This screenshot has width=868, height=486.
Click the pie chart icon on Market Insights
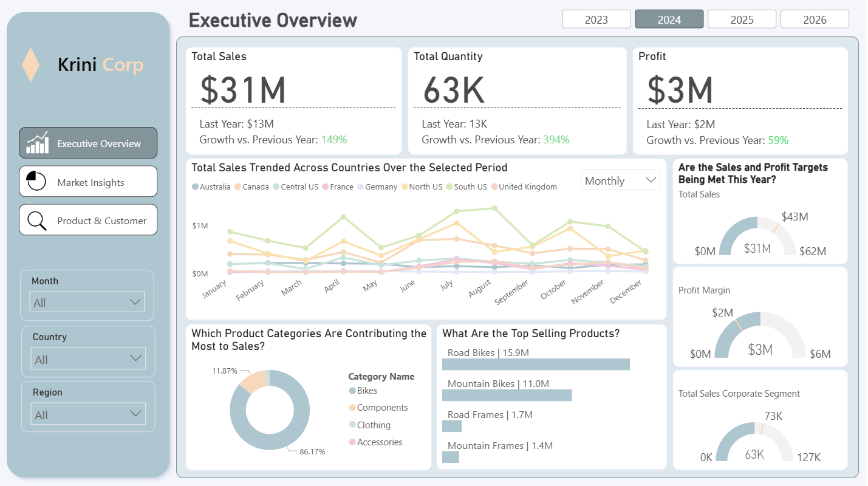tap(36, 182)
